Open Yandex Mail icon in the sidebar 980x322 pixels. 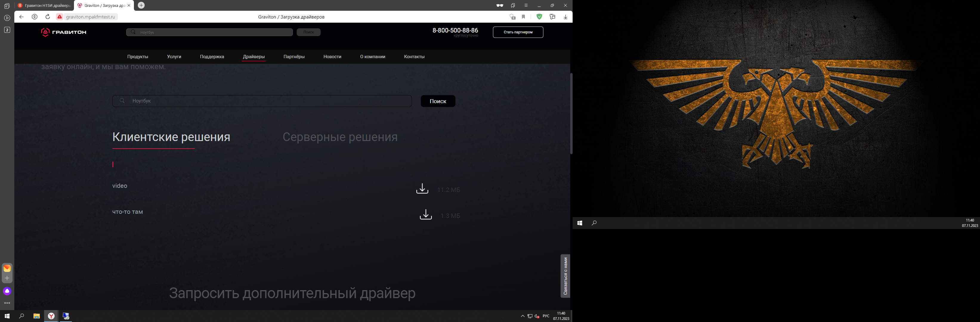[7, 268]
